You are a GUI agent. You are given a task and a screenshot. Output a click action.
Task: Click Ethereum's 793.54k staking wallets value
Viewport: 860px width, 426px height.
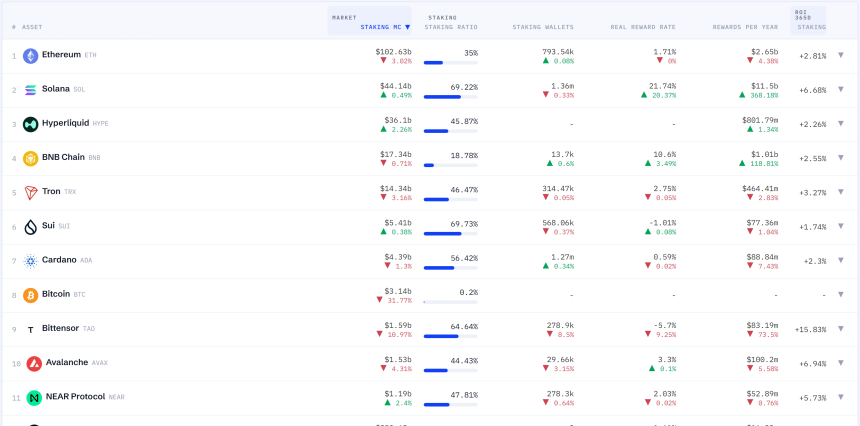pyautogui.click(x=558, y=52)
